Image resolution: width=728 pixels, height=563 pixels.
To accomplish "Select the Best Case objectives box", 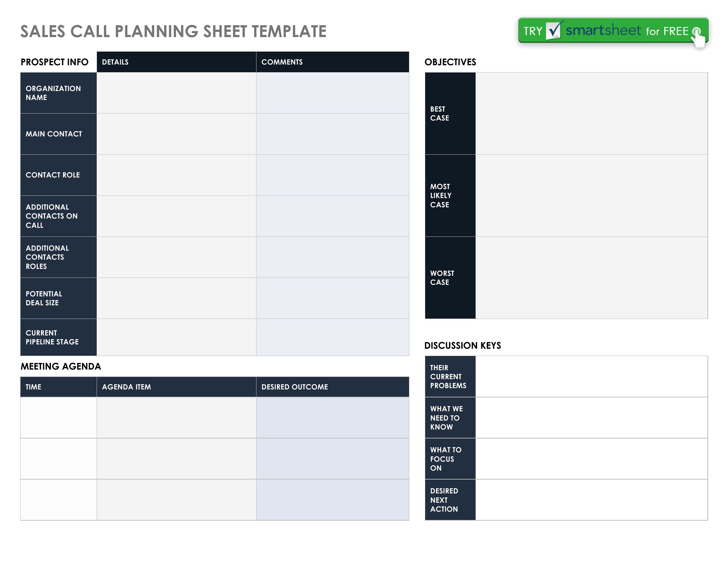I will click(x=591, y=113).
